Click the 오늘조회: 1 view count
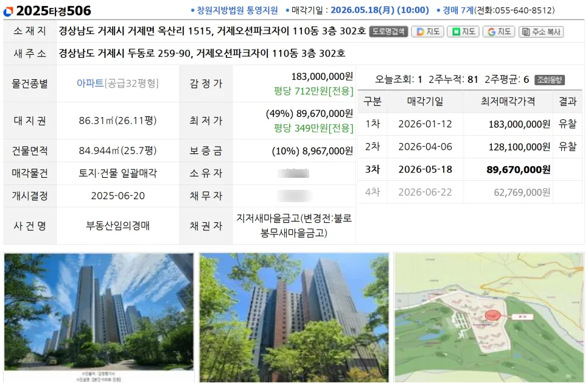This screenshot has height=383, width=588. tap(399, 80)
